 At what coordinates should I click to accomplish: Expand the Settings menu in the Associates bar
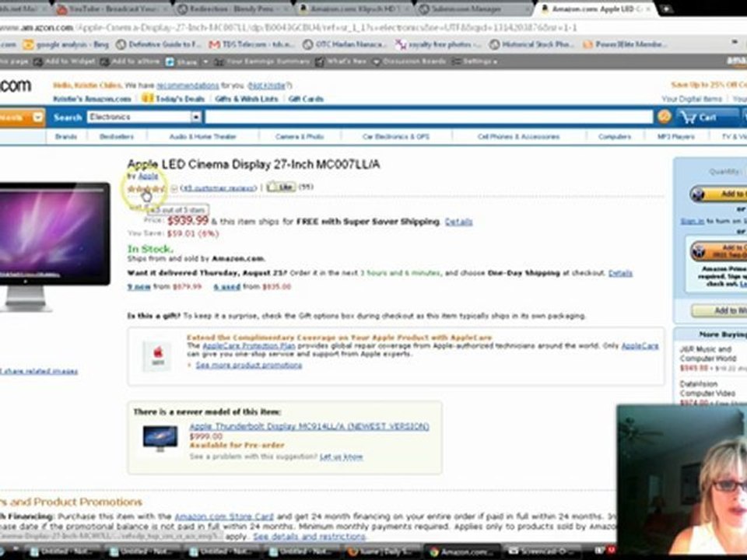(x=475, y=61)
